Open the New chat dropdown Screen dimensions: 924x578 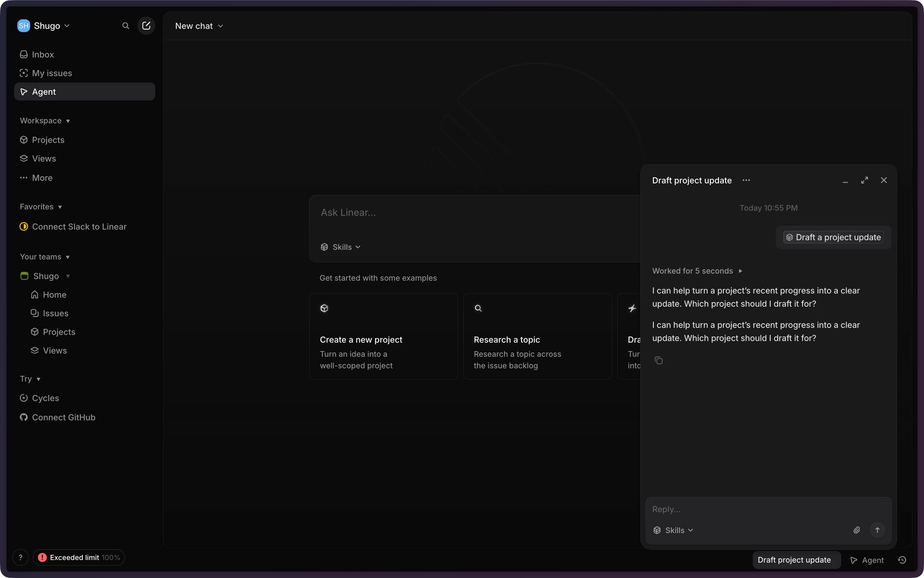pyautogui.click(x=199, y=26)
